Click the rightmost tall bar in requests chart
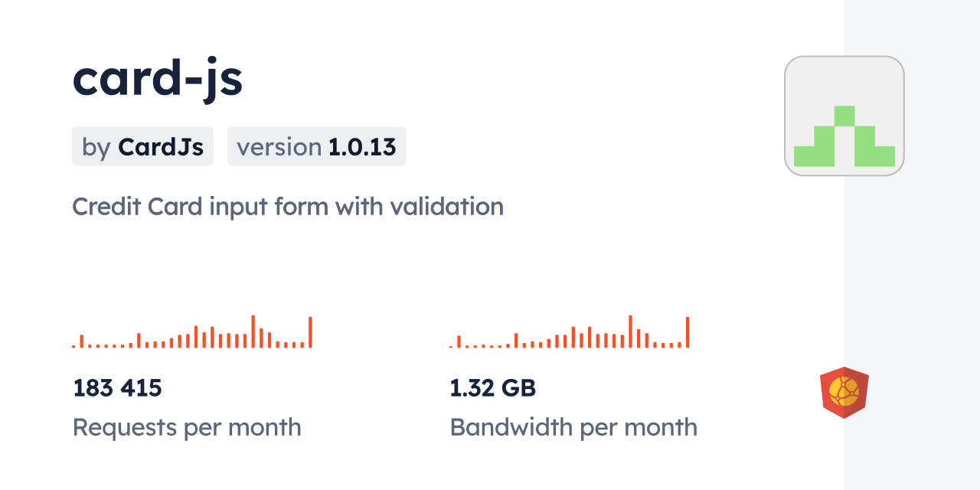 point(310,332)
